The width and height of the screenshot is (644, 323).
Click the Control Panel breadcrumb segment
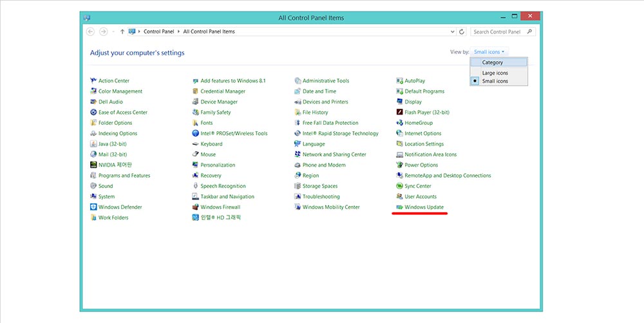[159, 32]
